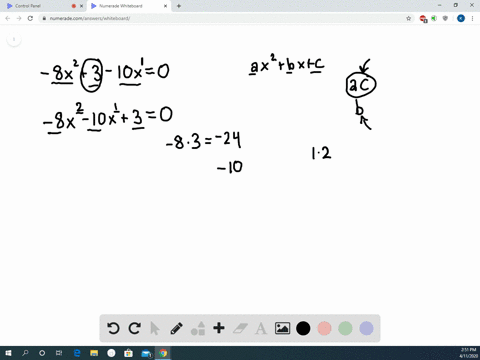The height and width of the screenshot is (360, 480).
Task: Insert an image with the picture tool
Action: click(x=282, y=328)
